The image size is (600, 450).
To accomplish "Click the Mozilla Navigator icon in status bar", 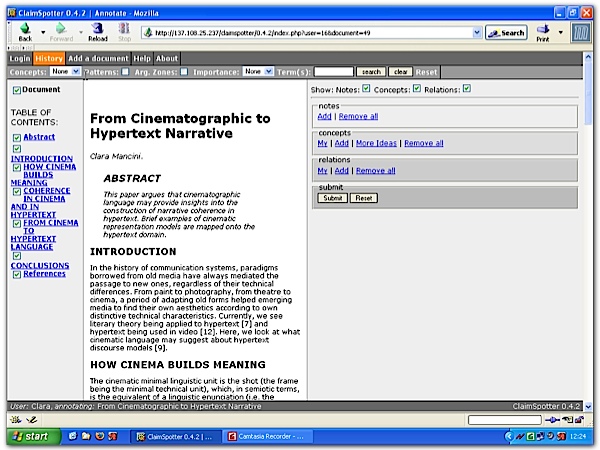I will (x=16, y=420).
